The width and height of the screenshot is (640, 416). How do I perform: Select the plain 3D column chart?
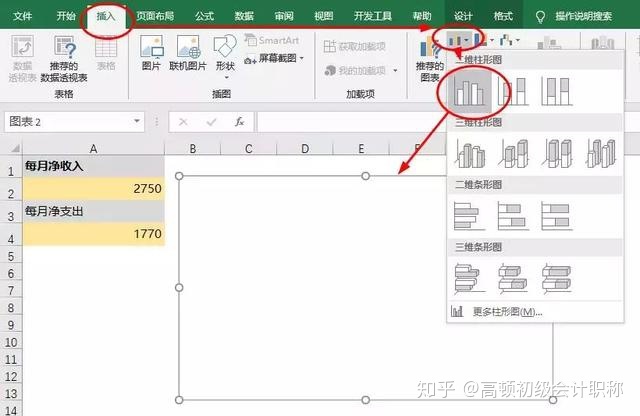click(601, 153)
